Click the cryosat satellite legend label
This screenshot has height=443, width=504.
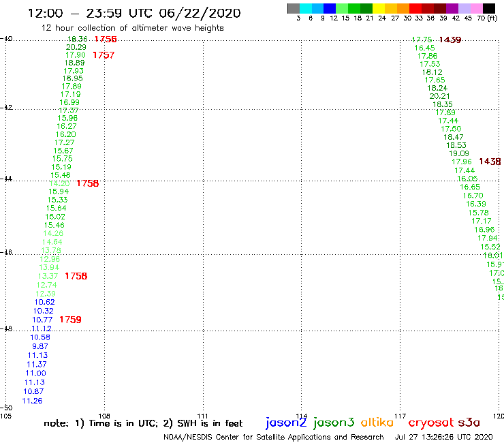[x=430, y=423]
